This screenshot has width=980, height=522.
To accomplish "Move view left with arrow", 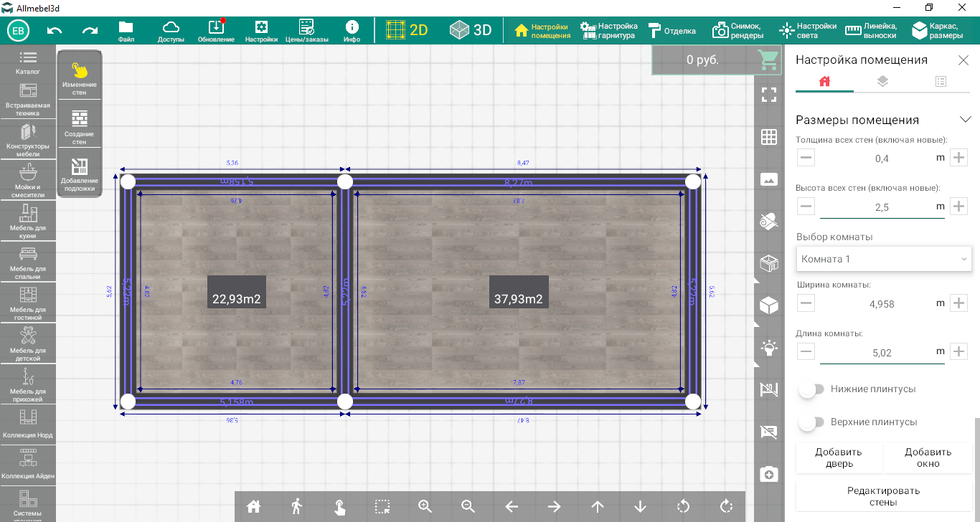I will (512, 506).
